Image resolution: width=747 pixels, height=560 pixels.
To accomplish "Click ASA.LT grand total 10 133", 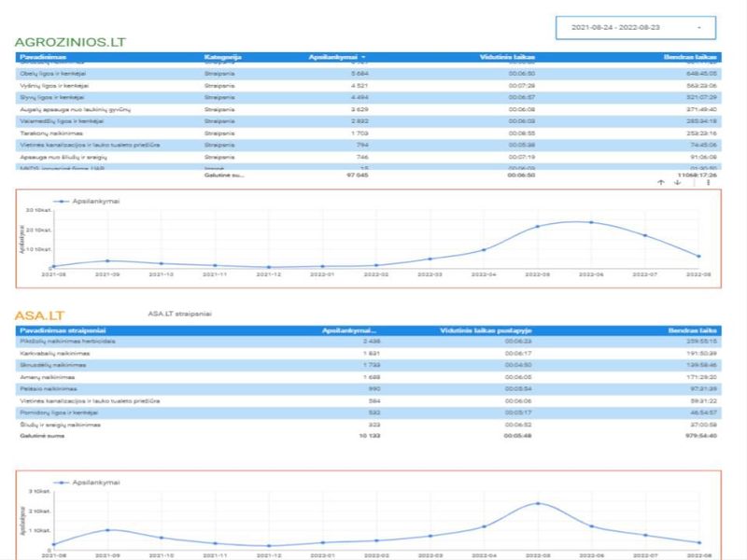I will tap(370, 436).
